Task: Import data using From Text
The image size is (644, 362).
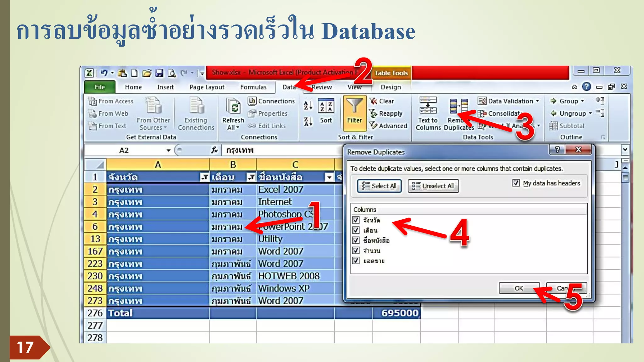Action: (x=107, y=126)
